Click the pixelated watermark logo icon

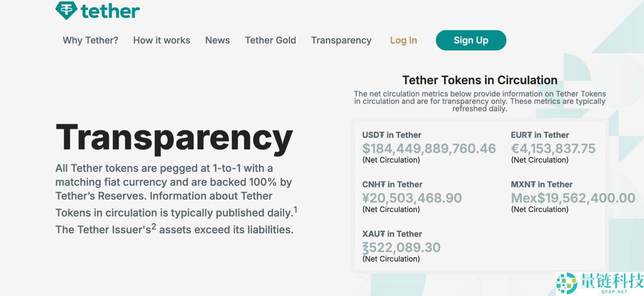click(x=566, y=283)
